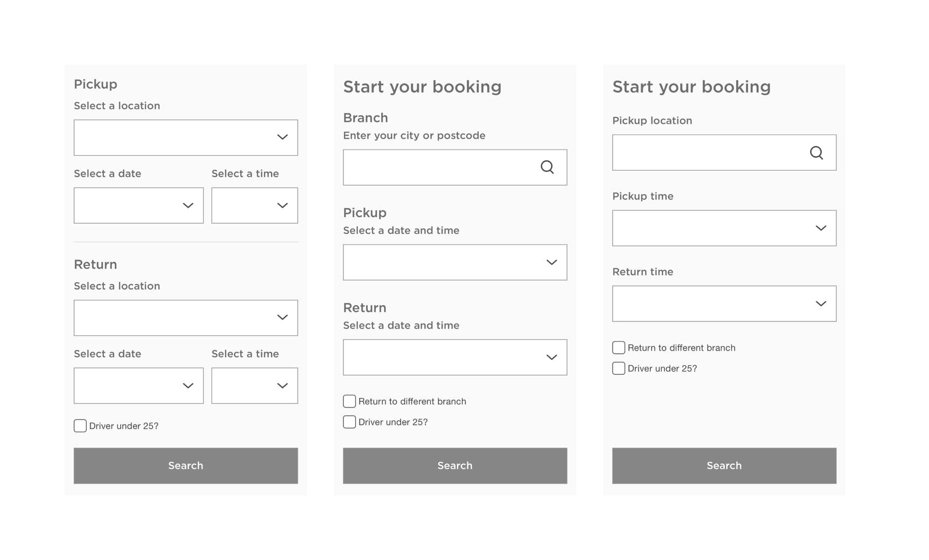
Task: Click the magnifier icon in Pickup location field
Action: point(816,153)
